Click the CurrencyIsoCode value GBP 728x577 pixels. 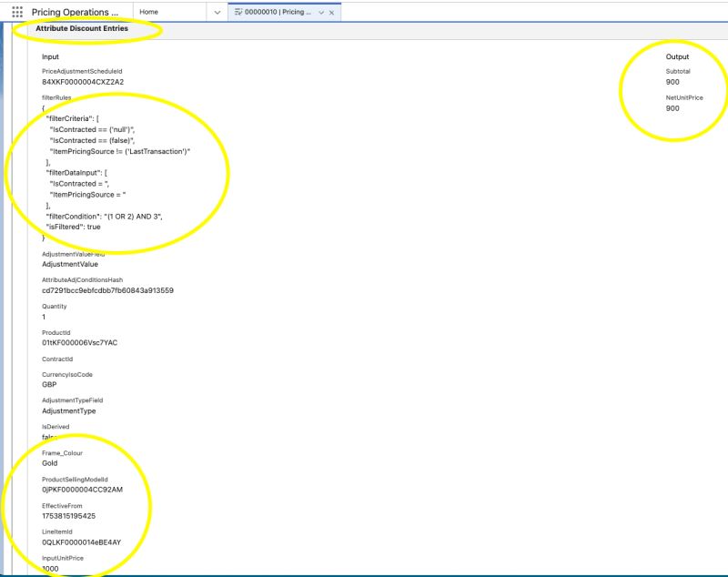point(51,385)
